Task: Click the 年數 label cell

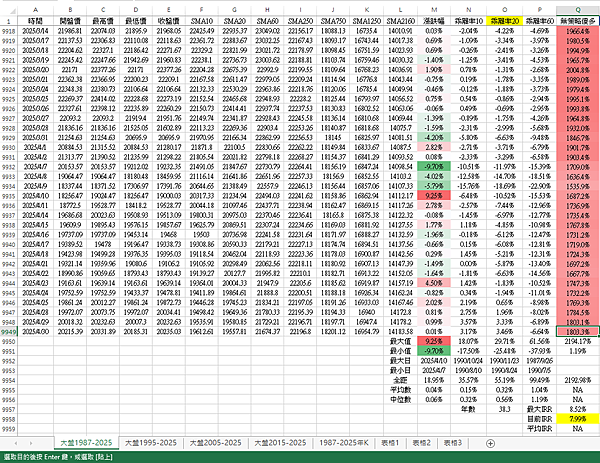Action: tap(468, 409)
